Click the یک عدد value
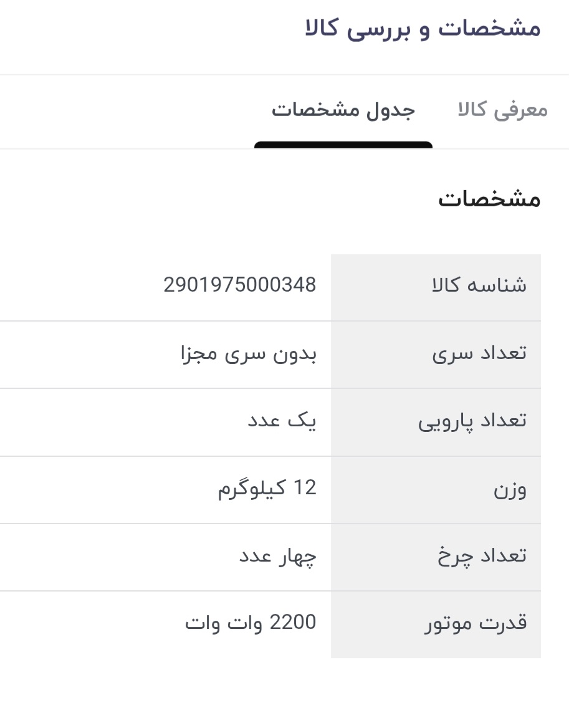 coord(282,421)
